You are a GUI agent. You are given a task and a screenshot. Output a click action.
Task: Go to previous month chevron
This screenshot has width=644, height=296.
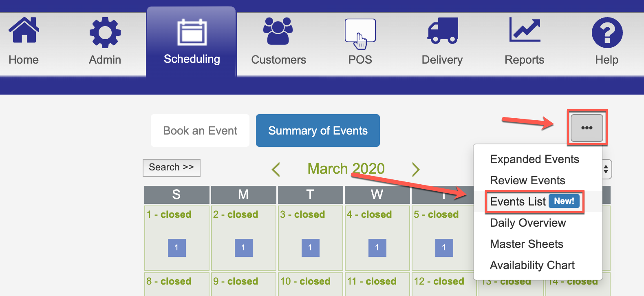pyautogui.click(x=276, y=169)
